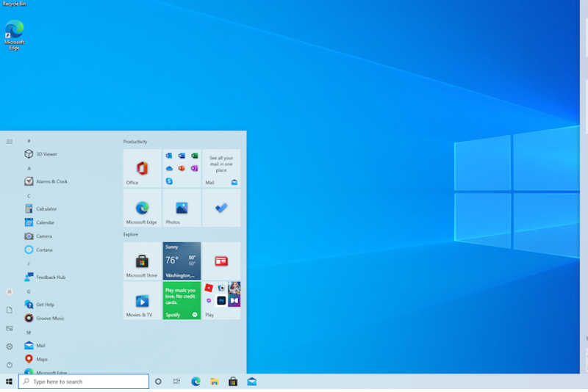Expand the Start menu hamburger button
The height and width of the screenshot is (392, 588).
tap(10, 142)
